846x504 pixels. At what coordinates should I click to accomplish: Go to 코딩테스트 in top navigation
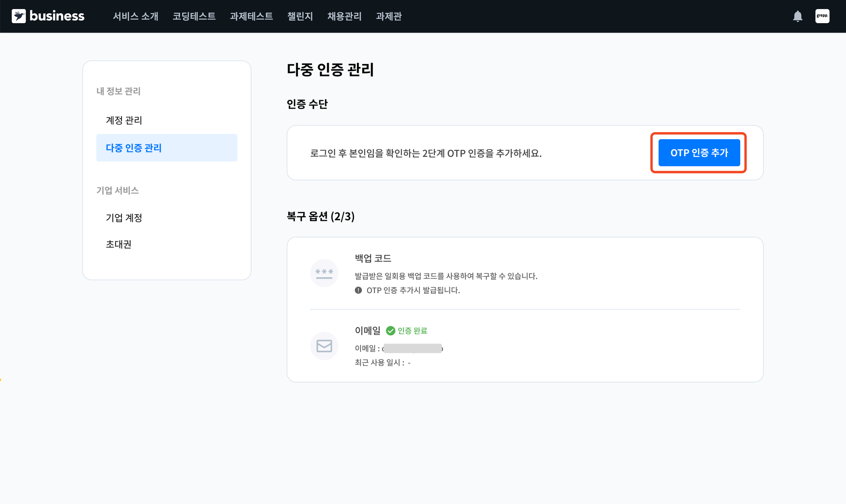[194, 16]
